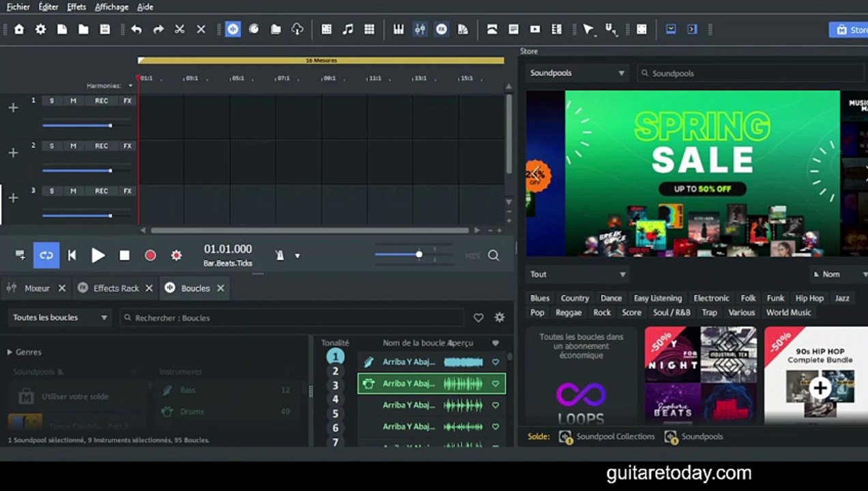Stop playback

click(x=124, y=255)
